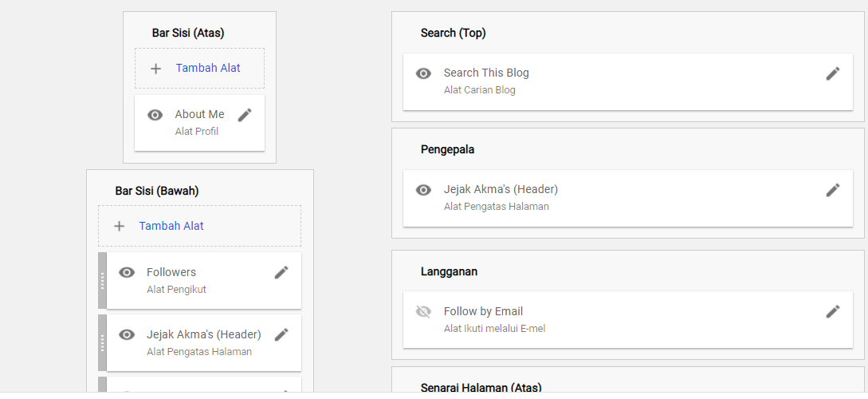Viewport: 868px width, 399px height.
Task: Open edit pencil for Follow by Email
Action: pyautogui.click(x=833, y=311)
